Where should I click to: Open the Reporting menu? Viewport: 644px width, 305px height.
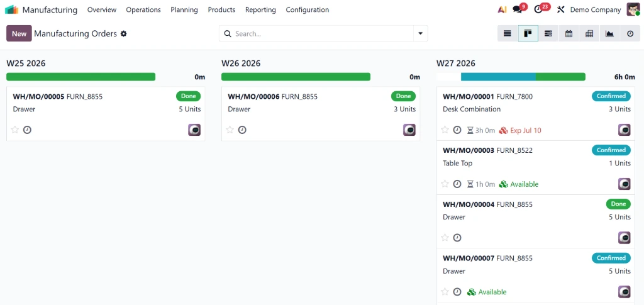260,9
